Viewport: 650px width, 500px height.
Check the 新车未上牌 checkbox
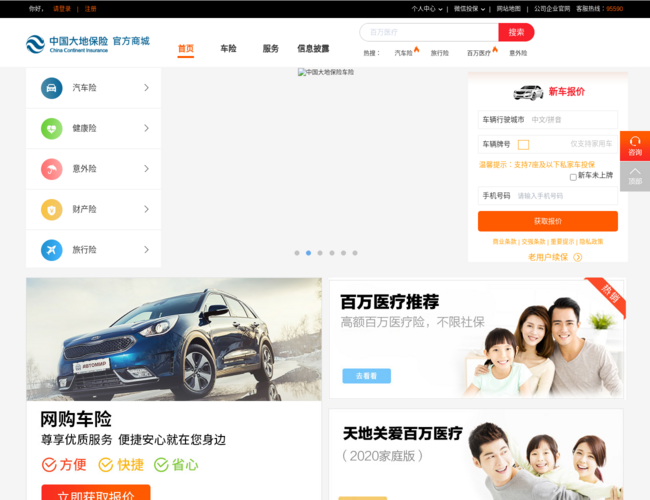(x=573, y=177)
